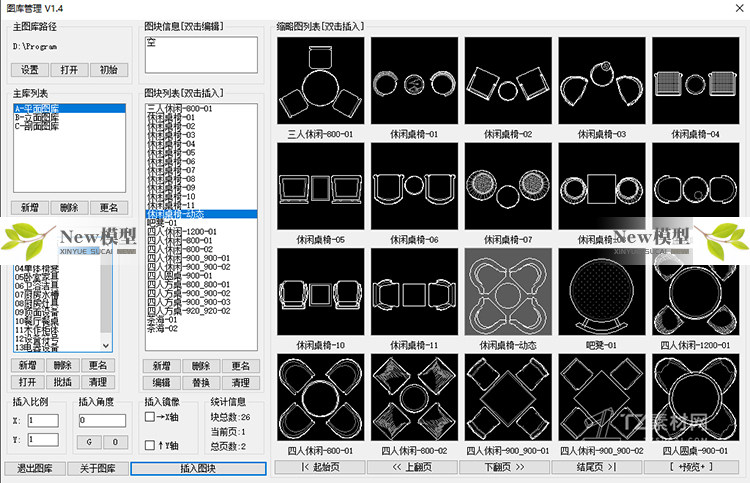Select the 休闲桌椅-02 thumbnail preview
This screenshot has width=750, height=483.
pos(508,80)
